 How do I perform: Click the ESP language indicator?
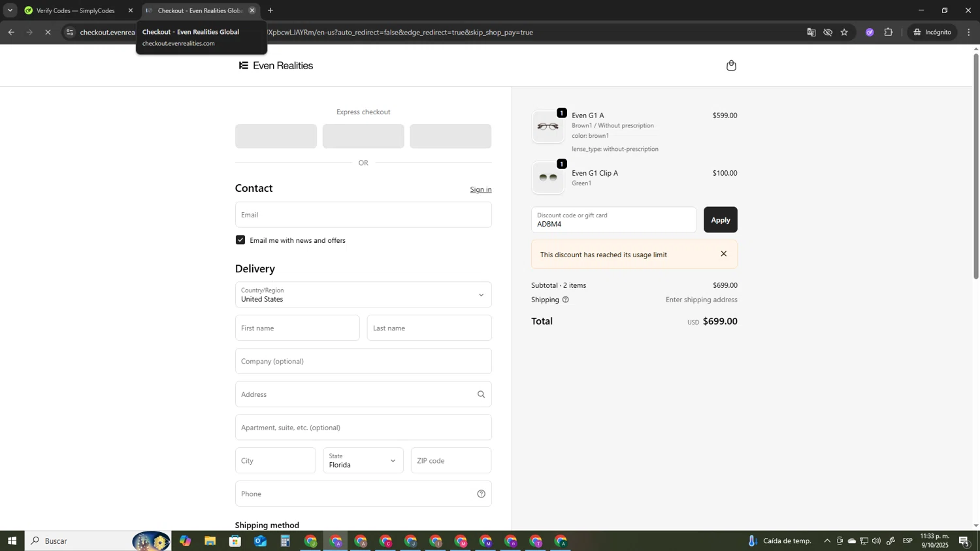tap(908, 541)
